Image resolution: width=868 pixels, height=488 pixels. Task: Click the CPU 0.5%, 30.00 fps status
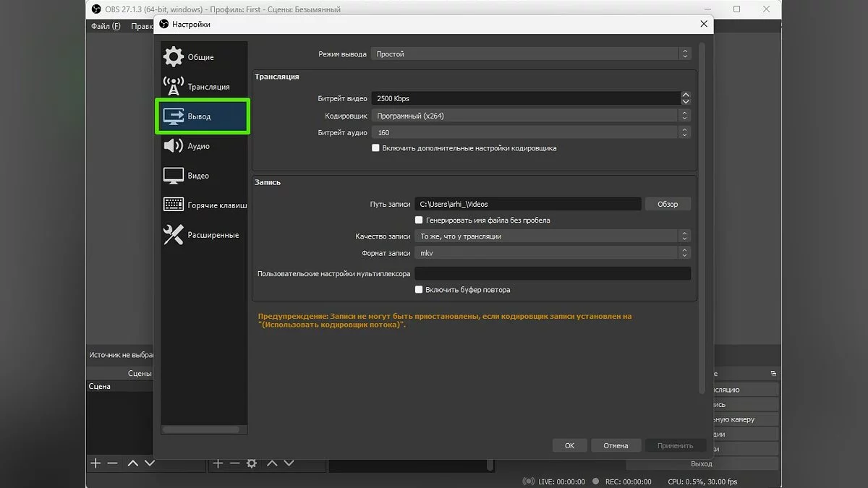click(x=702, y=481)
